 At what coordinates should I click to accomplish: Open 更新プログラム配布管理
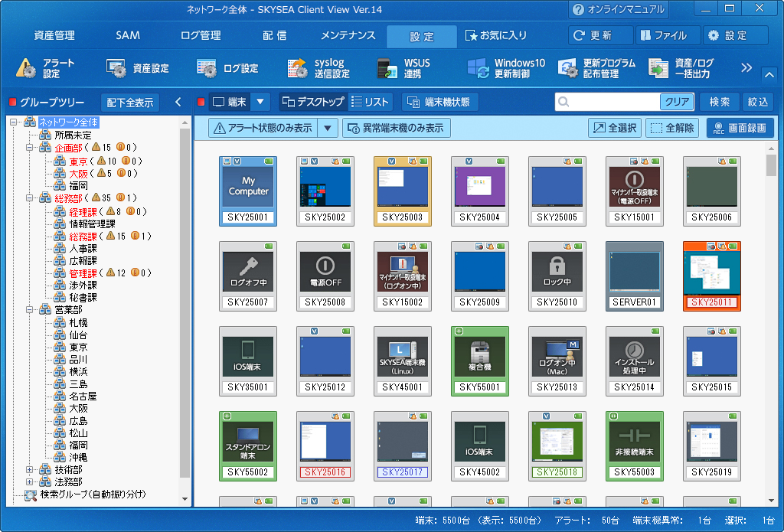click(596, 68)
